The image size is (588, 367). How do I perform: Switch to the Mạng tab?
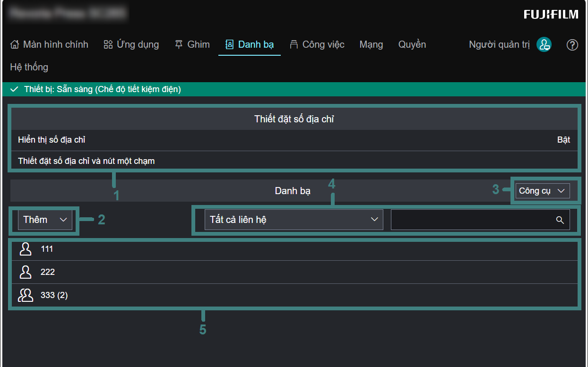(371, 45)
